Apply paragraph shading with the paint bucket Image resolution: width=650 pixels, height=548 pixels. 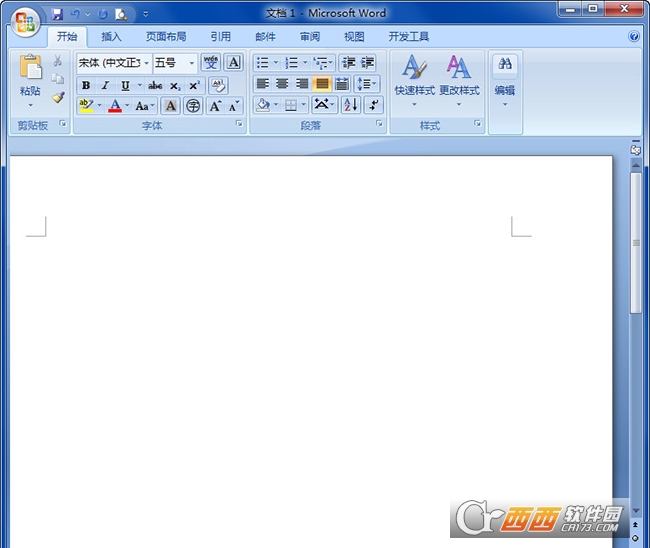click(263, 105)
